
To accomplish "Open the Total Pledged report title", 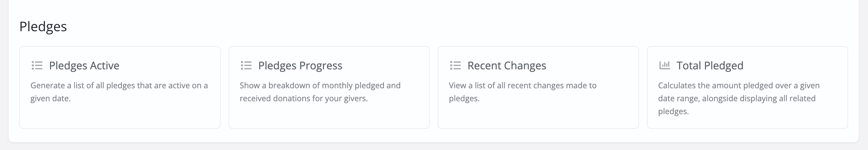I will 710,65.
